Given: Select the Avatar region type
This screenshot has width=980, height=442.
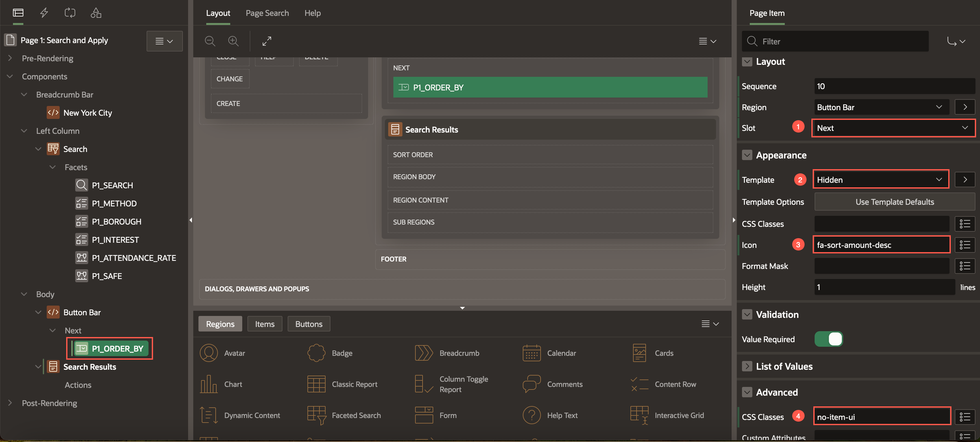Looking at the screenshot, I should click(x=223, y=353).
